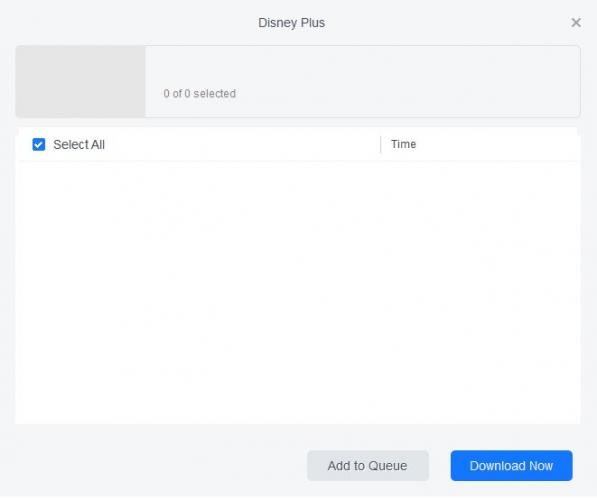
Task: Close the Disney Plus dialog
Action: [x=576, y=22]
